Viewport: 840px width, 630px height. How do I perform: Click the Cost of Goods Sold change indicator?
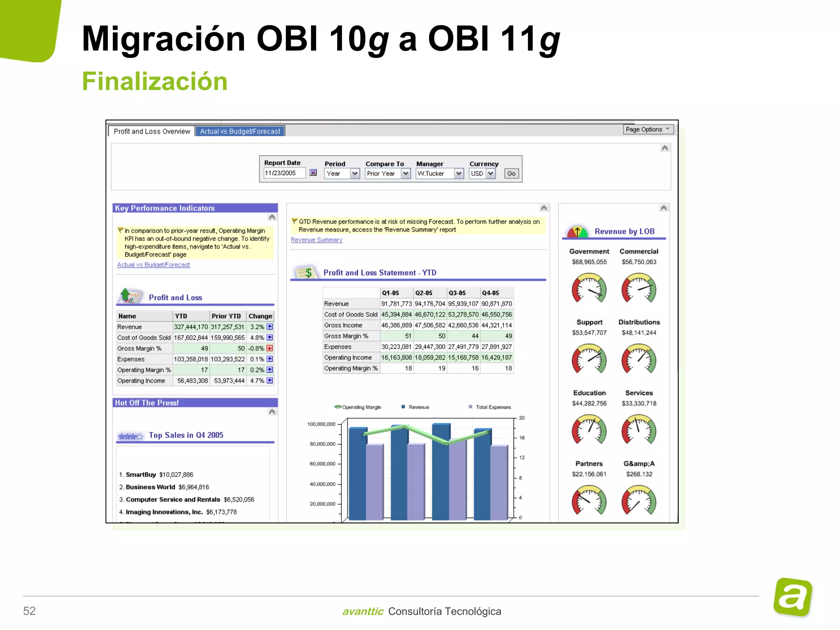click(x=269, y=338)
